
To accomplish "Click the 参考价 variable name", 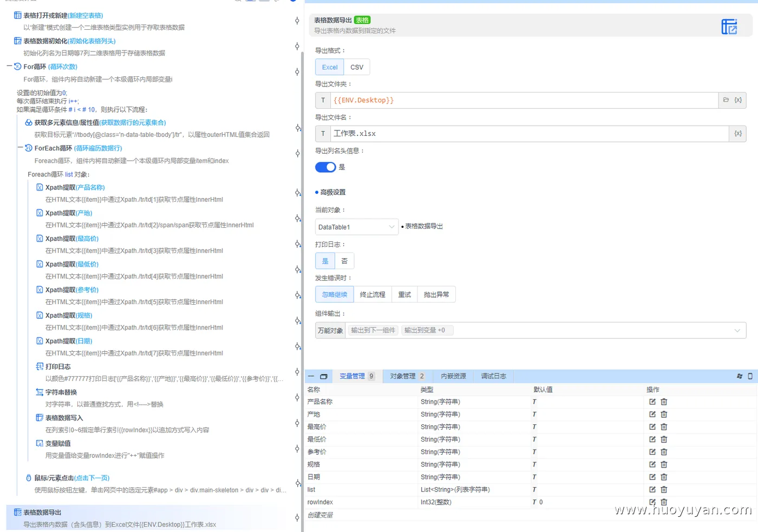I will [317, 452].
